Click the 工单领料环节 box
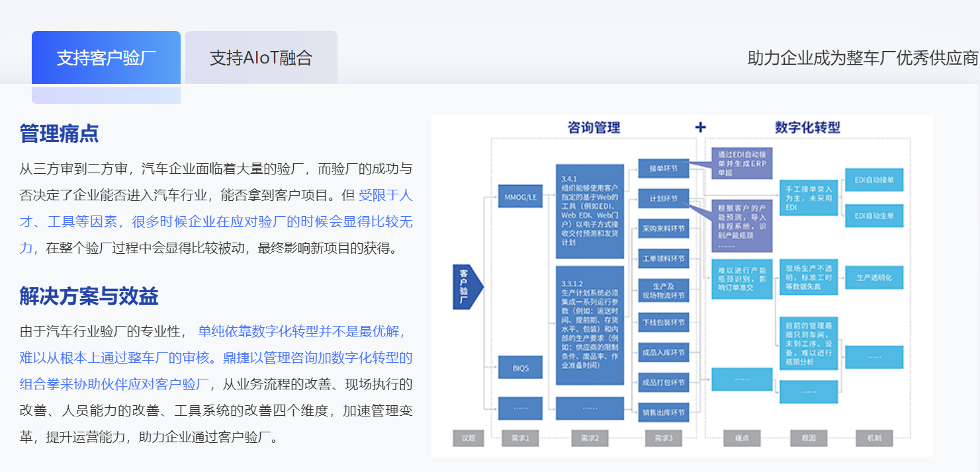 tap(663, 258)
